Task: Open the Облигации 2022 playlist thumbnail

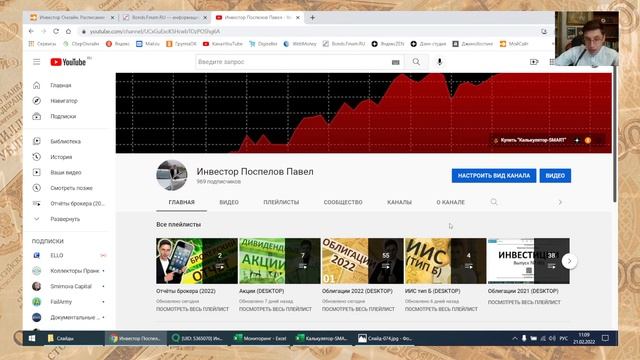Action: point(362,261)
